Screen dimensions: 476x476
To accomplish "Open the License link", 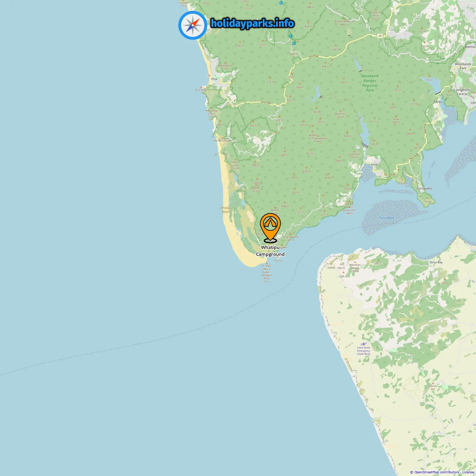I will pos(468,472).
